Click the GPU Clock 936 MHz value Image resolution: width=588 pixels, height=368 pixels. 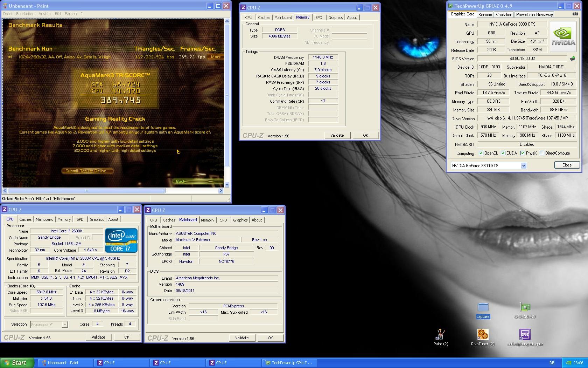tap(488, 127)
